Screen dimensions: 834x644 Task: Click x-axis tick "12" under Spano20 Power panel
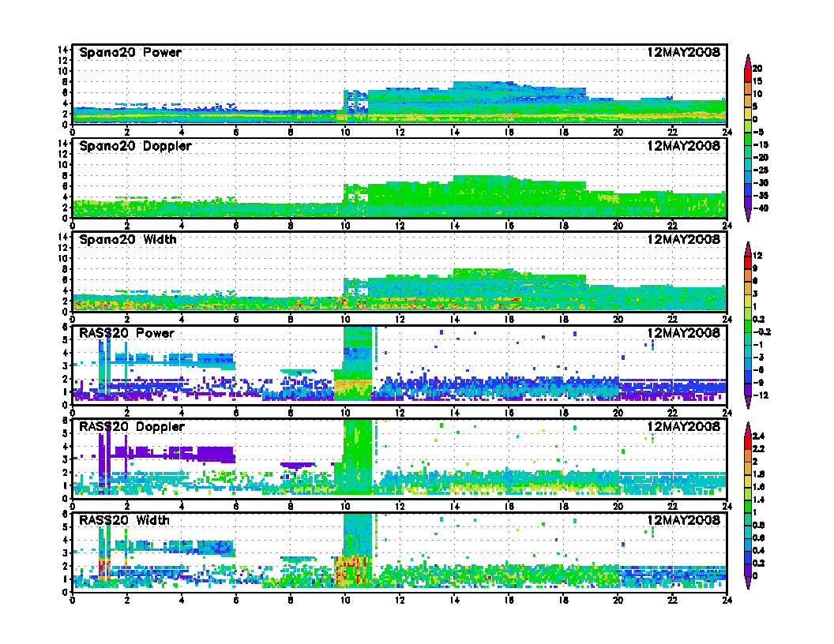[x=400, y=133]
